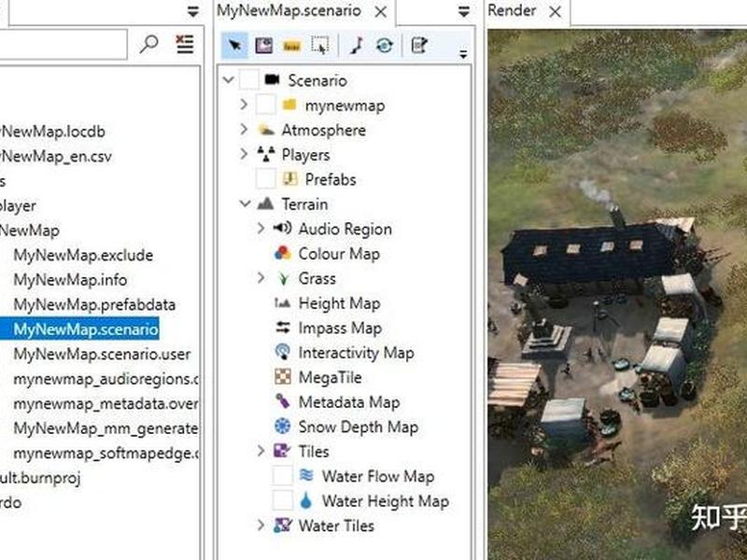
Task: Open scenario panel tab list dropdown
Action: coord(463,11)
